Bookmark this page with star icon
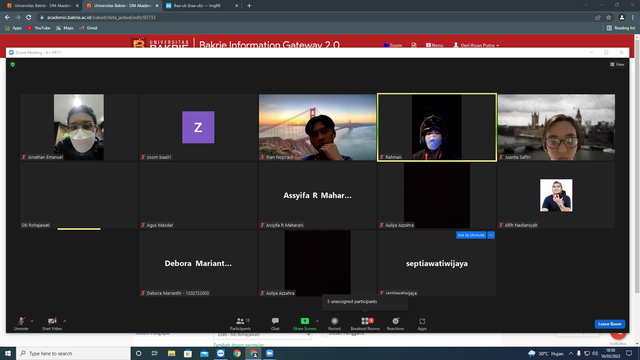The width and height of the screenshot is (640, 360). click(x=609, y=17)
